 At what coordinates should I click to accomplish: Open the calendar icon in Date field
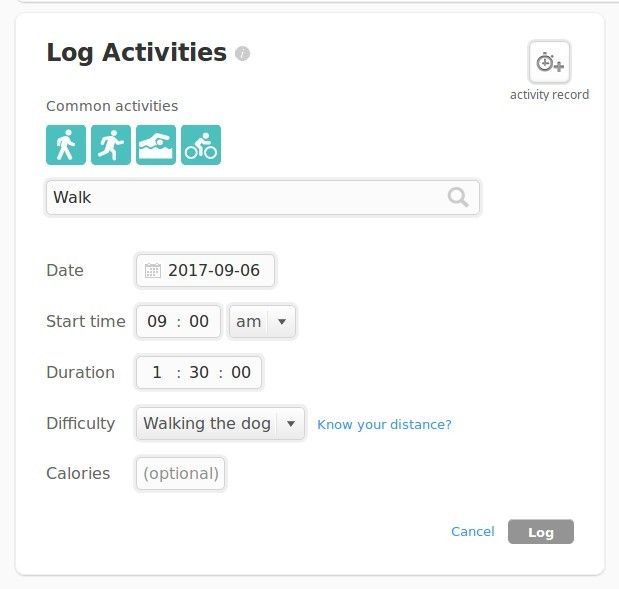pos(153,270)
